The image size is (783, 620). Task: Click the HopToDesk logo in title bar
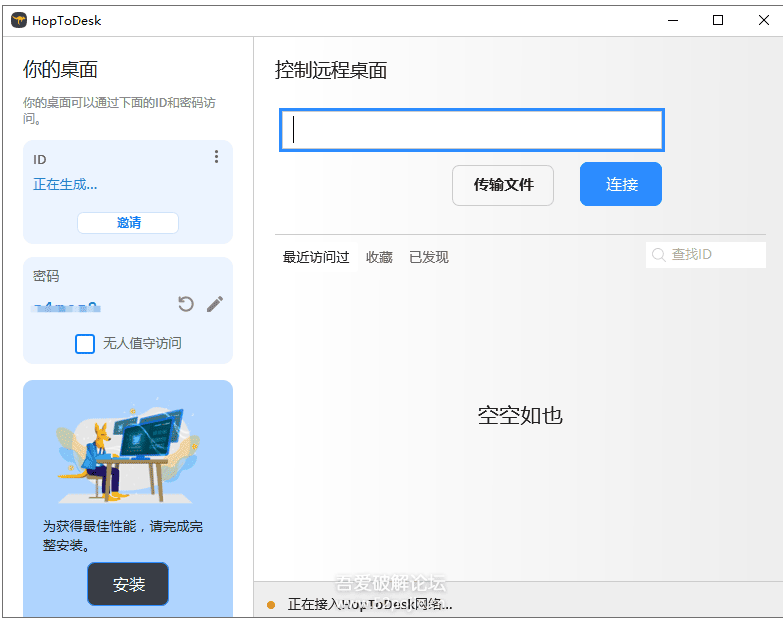point(18,20)
